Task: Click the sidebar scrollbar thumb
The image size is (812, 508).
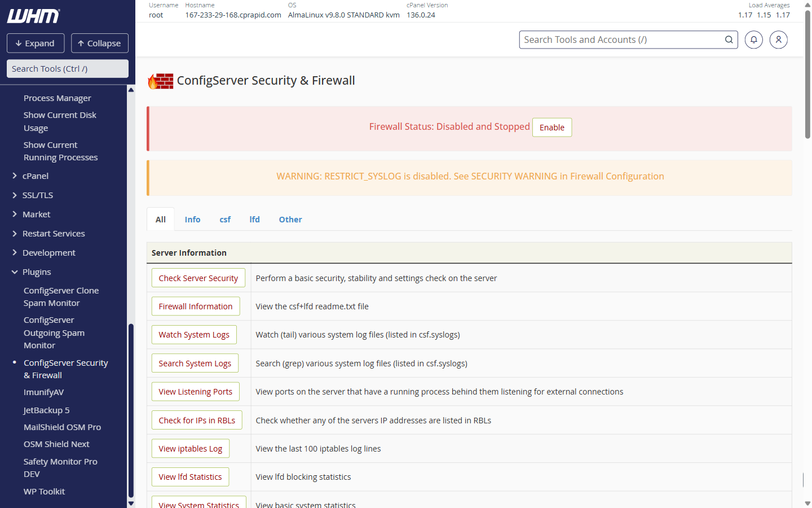Action: (x=131, y=410)
